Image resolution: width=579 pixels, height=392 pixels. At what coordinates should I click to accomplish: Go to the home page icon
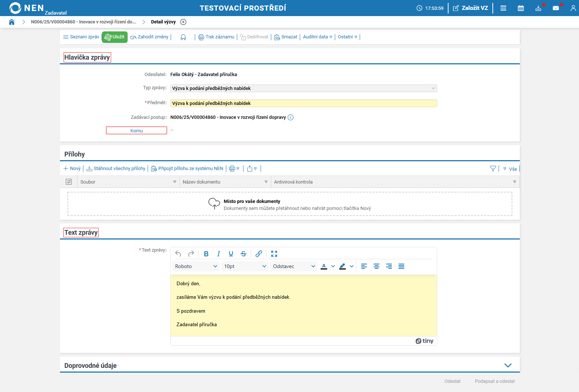[12, 22]
